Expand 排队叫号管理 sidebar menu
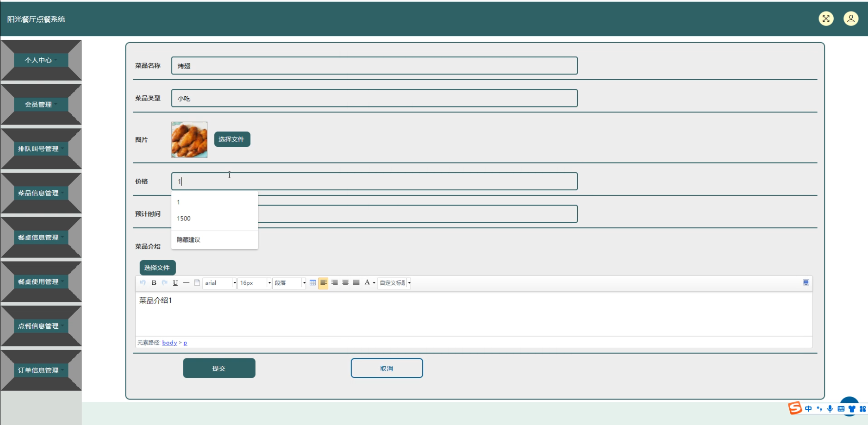868x425 pixels. point(41,149)
